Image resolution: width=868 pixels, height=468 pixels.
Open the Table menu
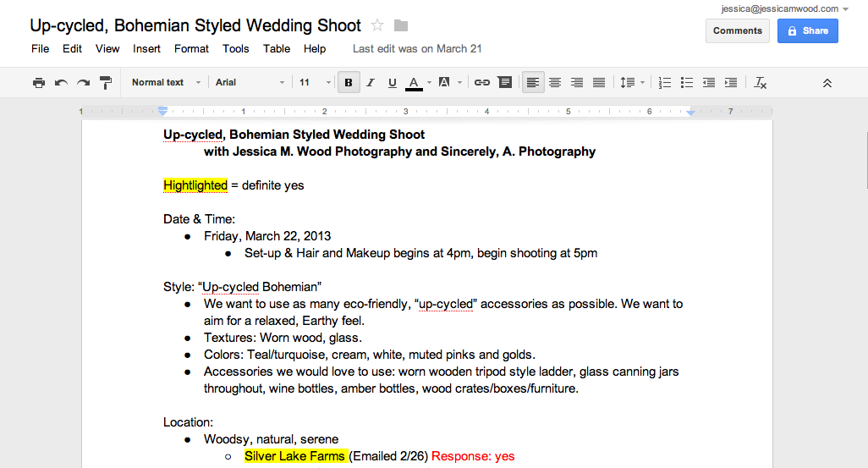click(277, 49)
